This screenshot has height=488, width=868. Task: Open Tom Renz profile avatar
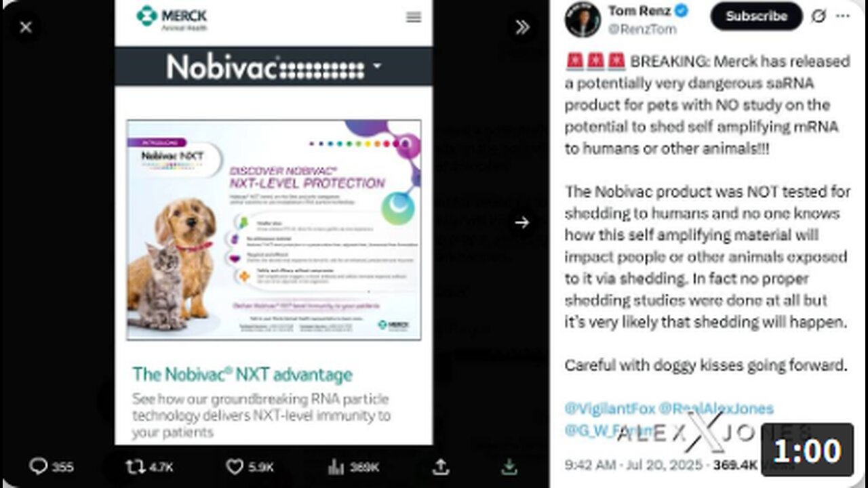click(x=583, y=18)
